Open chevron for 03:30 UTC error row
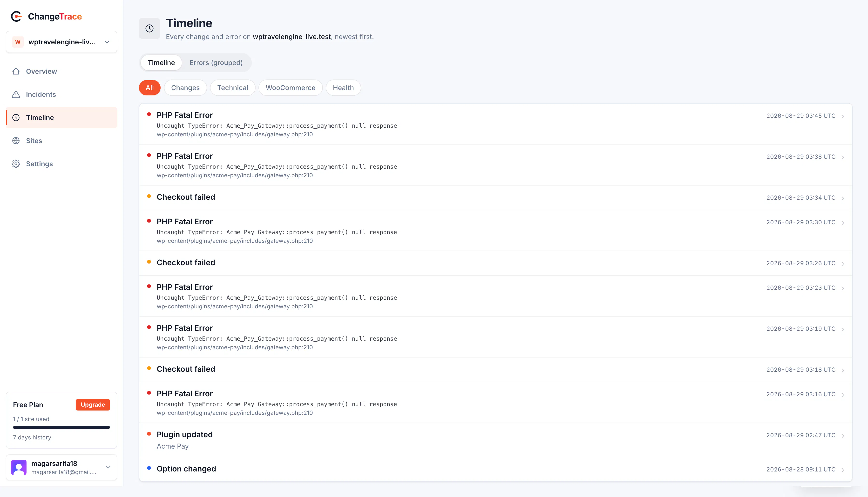The height and width of the screenshot is (497, 868). pyautogui.click(x=843, y=223)
